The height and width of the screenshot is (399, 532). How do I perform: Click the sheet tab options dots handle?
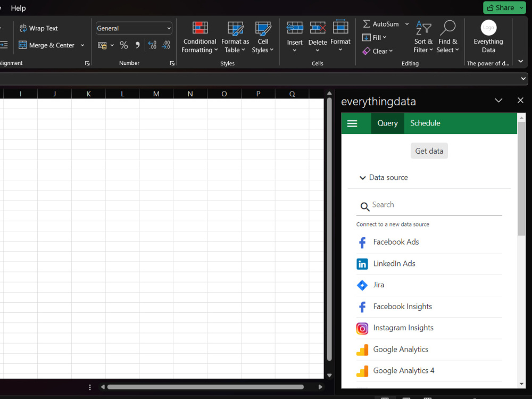coord(90,387)
